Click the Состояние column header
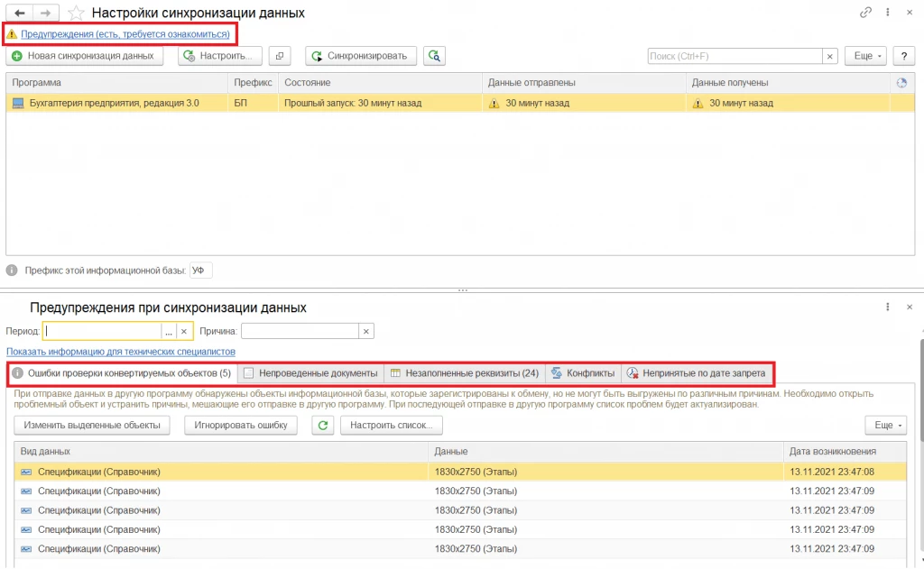Viewport: 924px width, 569px height. click(x=380, y=83)
